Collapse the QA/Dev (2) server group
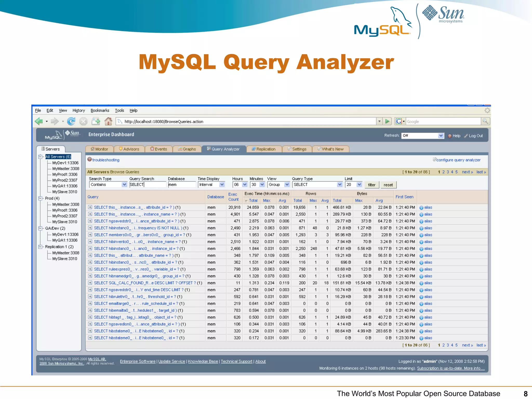 40,228
